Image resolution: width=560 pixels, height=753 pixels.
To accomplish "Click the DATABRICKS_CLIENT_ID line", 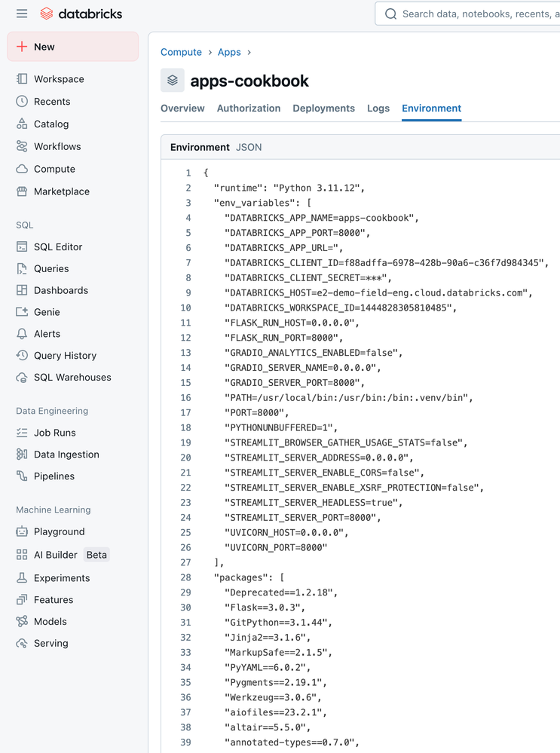I will (x=386, y=263).
